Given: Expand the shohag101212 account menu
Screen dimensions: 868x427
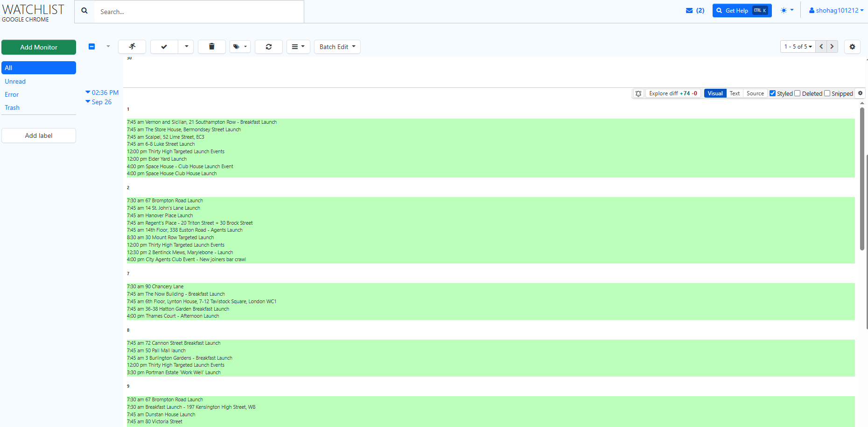Looking at the screenshot, I should (x=836, y=10).
